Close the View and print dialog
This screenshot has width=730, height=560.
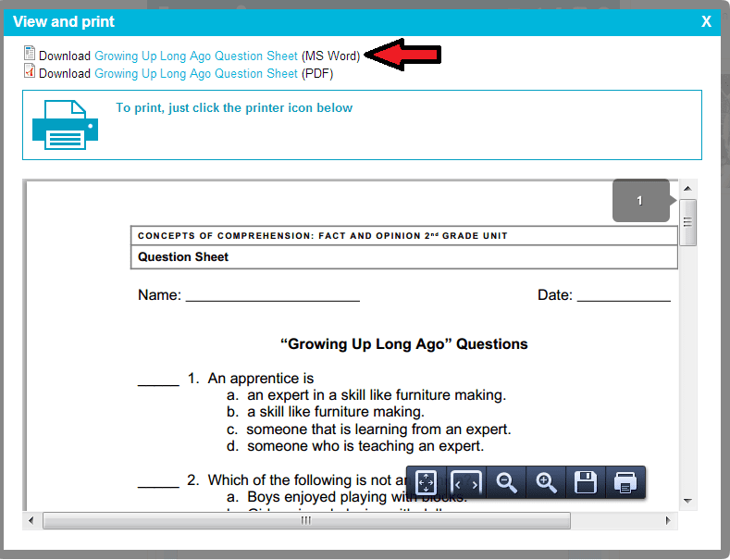point(706,21)
